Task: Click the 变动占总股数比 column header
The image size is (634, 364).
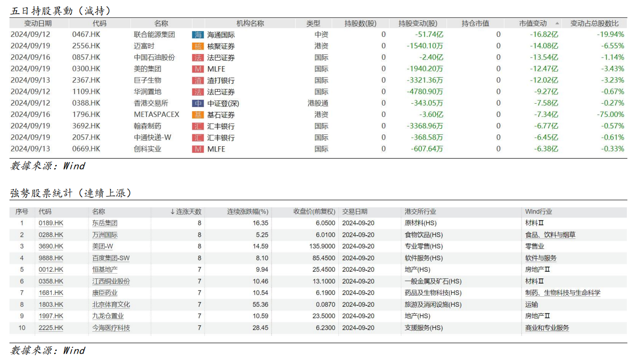Action: [594, 23]
